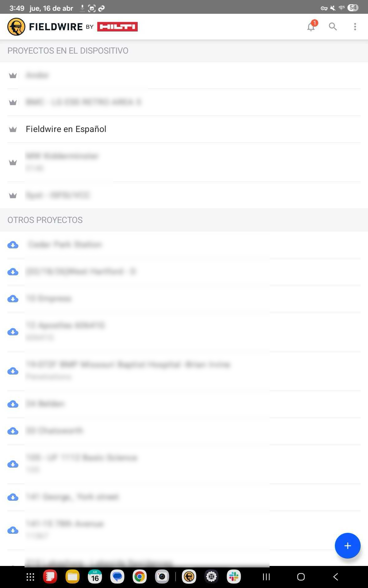Open Chrome from the taskbar
This screenshot has width=368, height=588.
[140, 577]
